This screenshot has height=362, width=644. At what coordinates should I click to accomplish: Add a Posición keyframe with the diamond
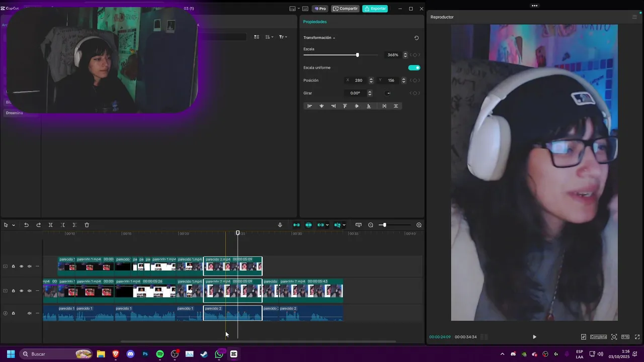pyautogui.click(x=415, y=80)
